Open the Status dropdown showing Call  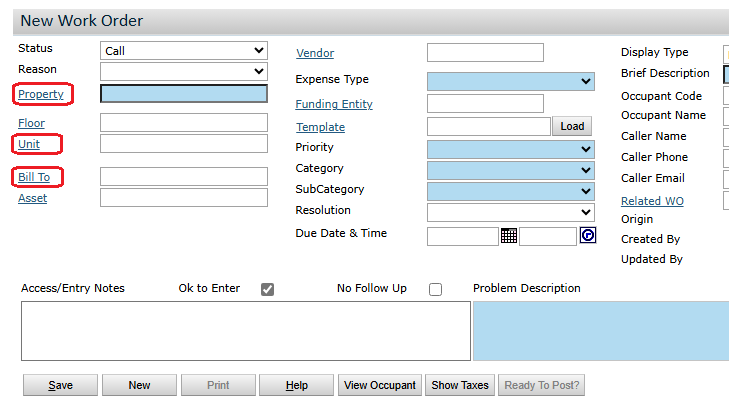click(184, 51)
